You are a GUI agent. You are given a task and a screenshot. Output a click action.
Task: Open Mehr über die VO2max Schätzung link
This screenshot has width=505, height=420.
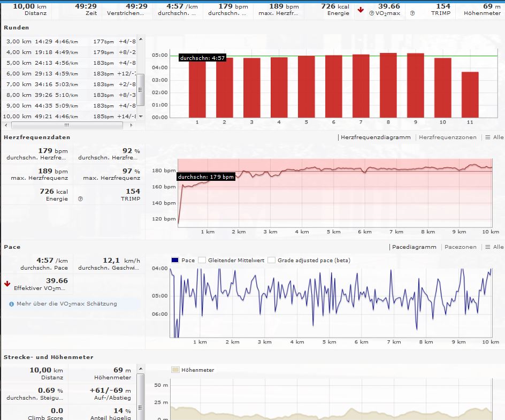click(x=66, y=304)
